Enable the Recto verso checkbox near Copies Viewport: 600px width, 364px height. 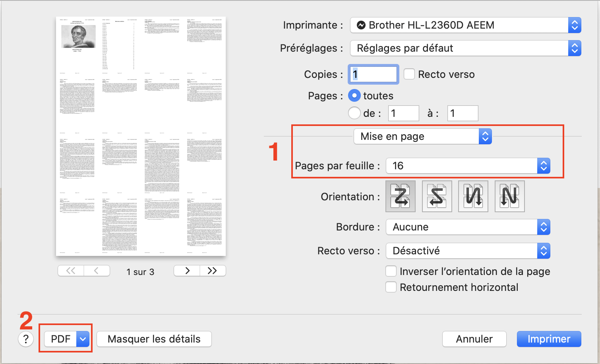pyautogui.click(x=409, y=74)
